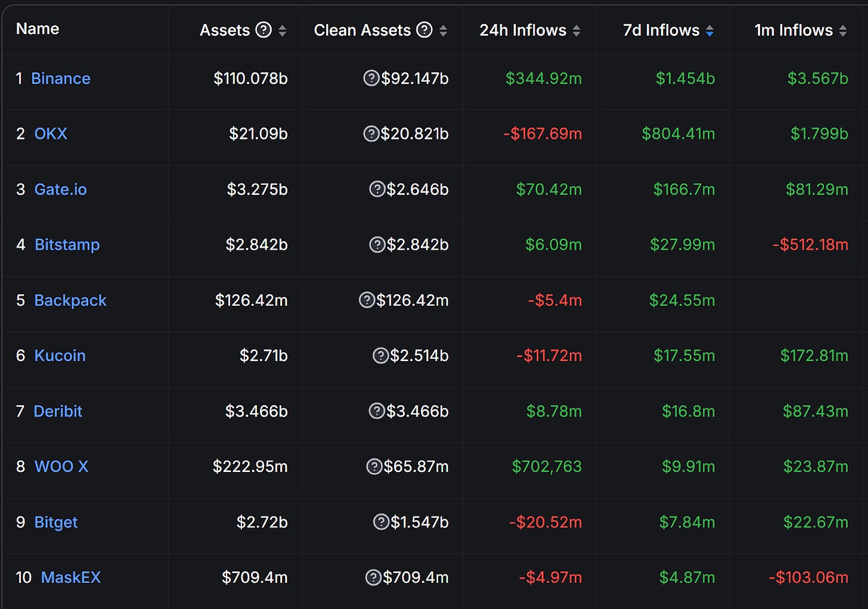Sort by Assets column arrows
The height and width of the screenshot is (609, 868).
point(283,30)
